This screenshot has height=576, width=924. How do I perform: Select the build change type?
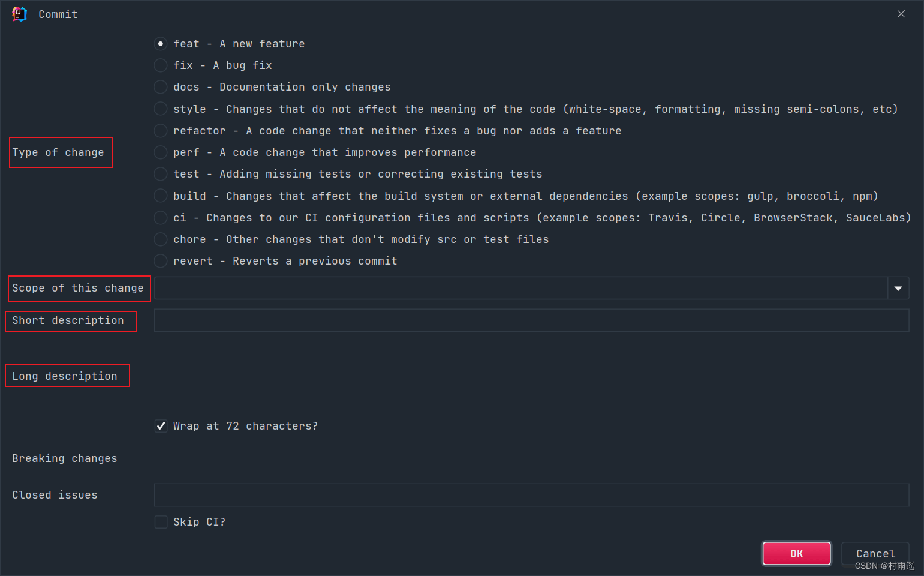pos(161,196)
